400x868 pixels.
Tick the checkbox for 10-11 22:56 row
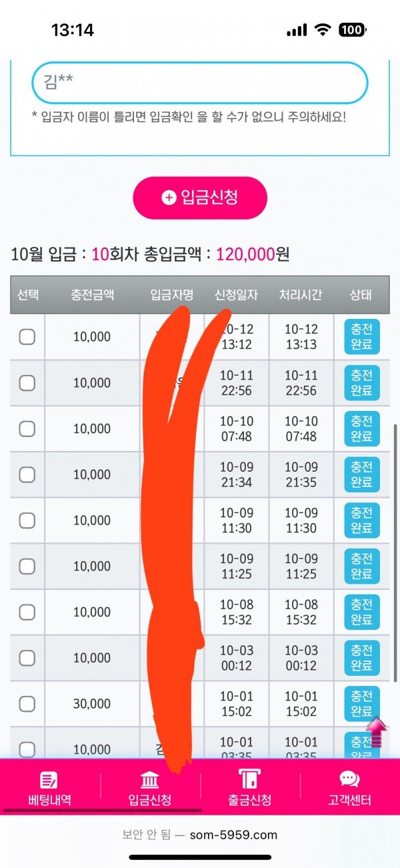(27, 383)
